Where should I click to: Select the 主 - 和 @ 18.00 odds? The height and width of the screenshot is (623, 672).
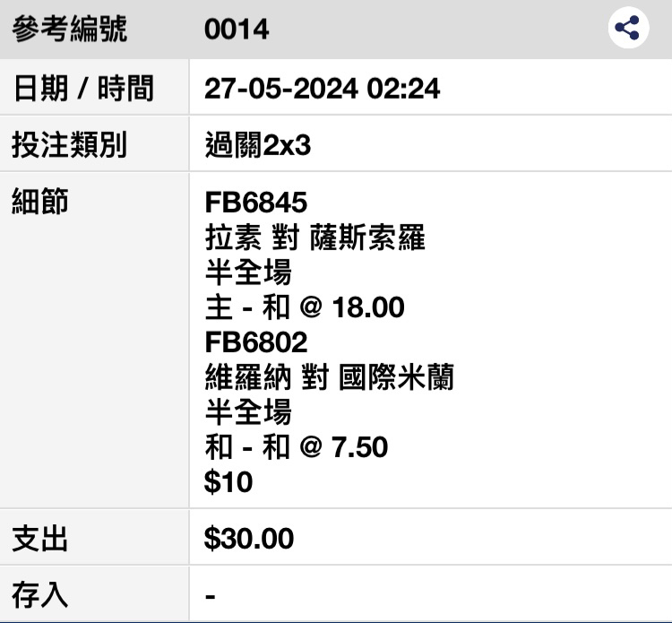[305, 307]
